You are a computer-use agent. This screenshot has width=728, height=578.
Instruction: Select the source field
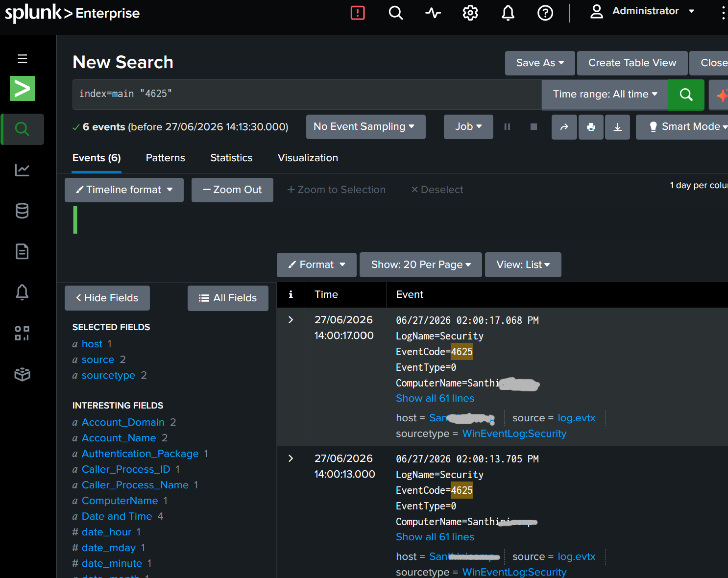coord(98,360)
